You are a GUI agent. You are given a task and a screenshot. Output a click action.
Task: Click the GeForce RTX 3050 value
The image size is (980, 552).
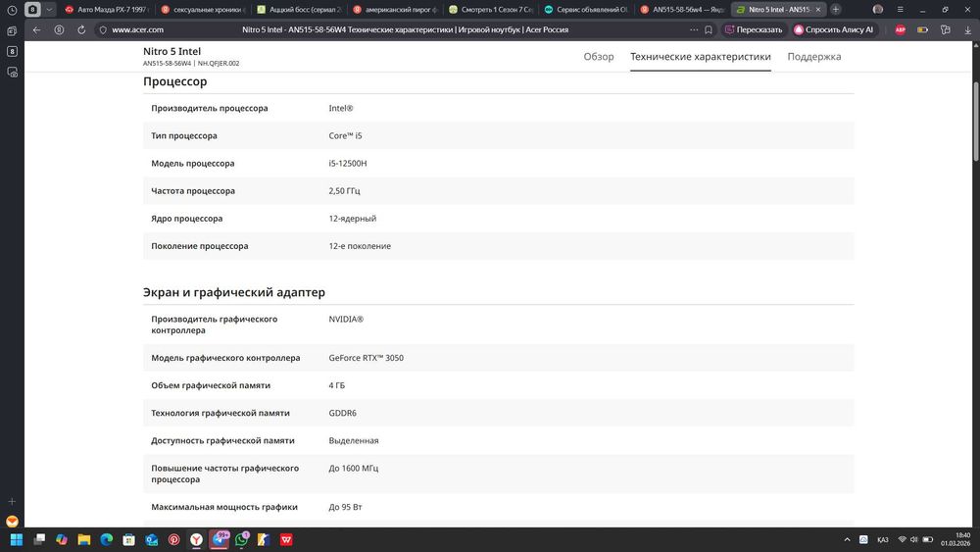[367, 358]
